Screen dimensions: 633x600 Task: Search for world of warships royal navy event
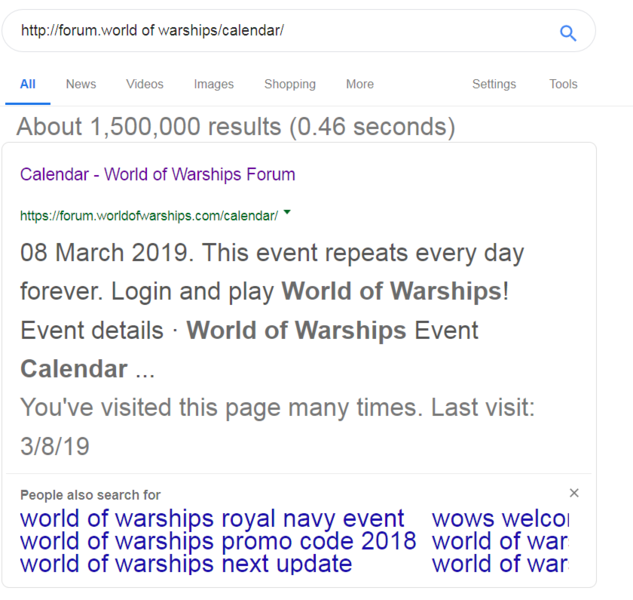[212, 519]
